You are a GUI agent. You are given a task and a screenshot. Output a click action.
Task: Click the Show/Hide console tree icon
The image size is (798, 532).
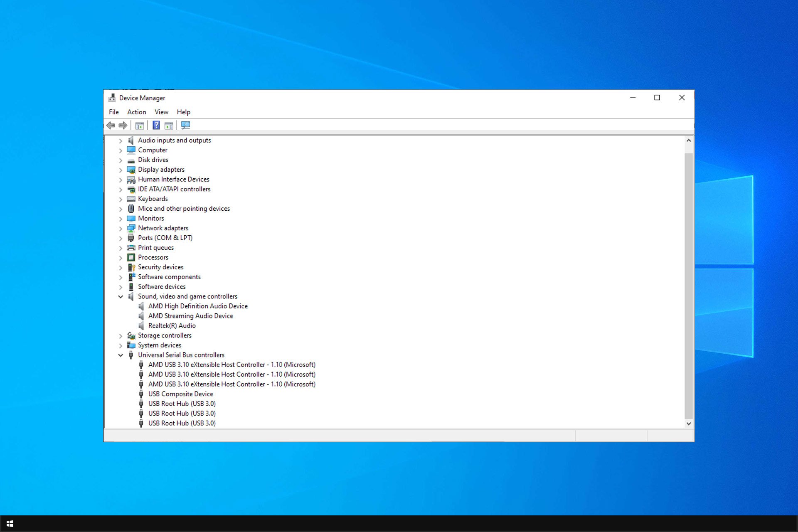[140, 126]
